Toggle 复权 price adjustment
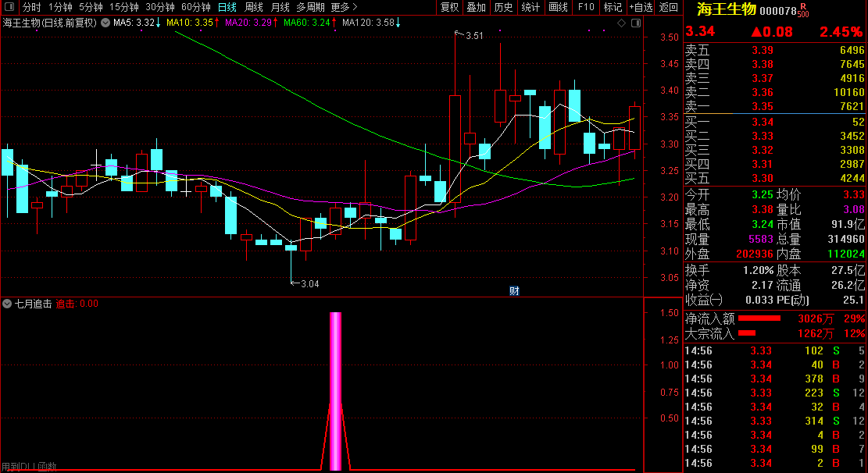Viewport: 868px width, 473px height. pyautogui.click(x=449, y=7)
